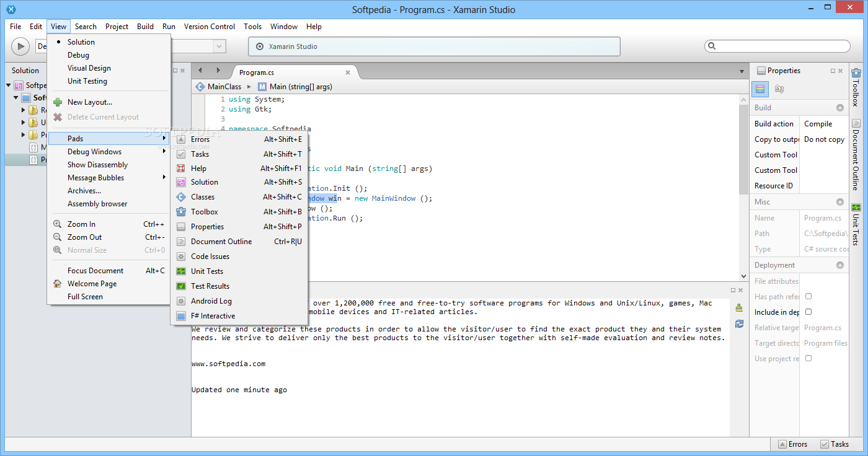Click the Solution pad icon in submenu
Viewport: 868px width, 456px height.
[x=181, y=182]
